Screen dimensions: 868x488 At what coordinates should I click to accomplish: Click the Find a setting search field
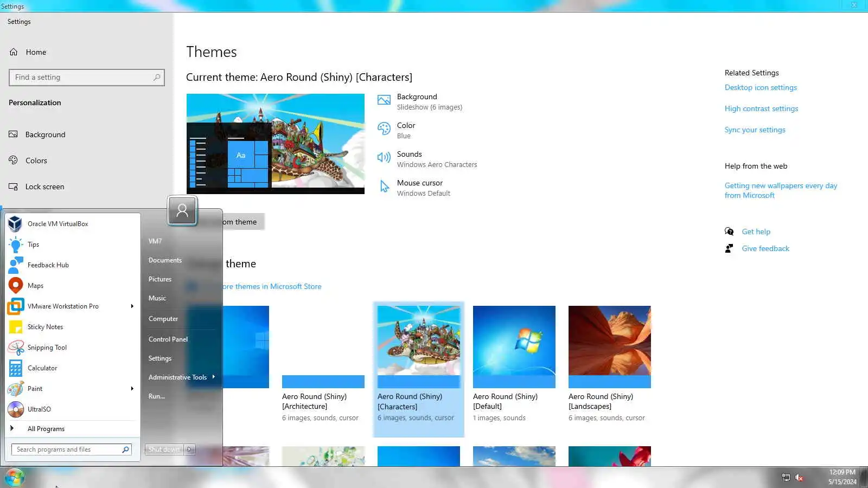tap(87, 78)
